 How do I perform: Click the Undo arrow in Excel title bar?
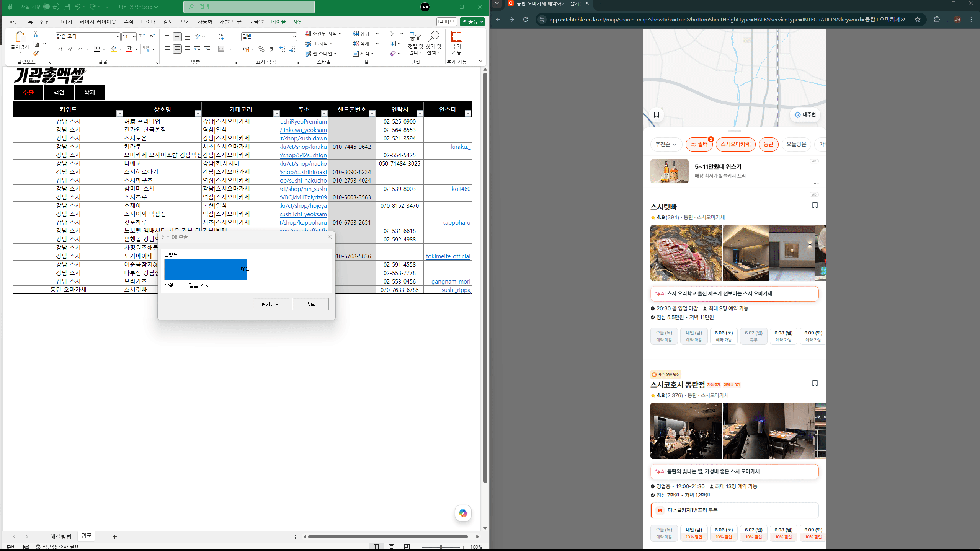[x=78, y=7]
